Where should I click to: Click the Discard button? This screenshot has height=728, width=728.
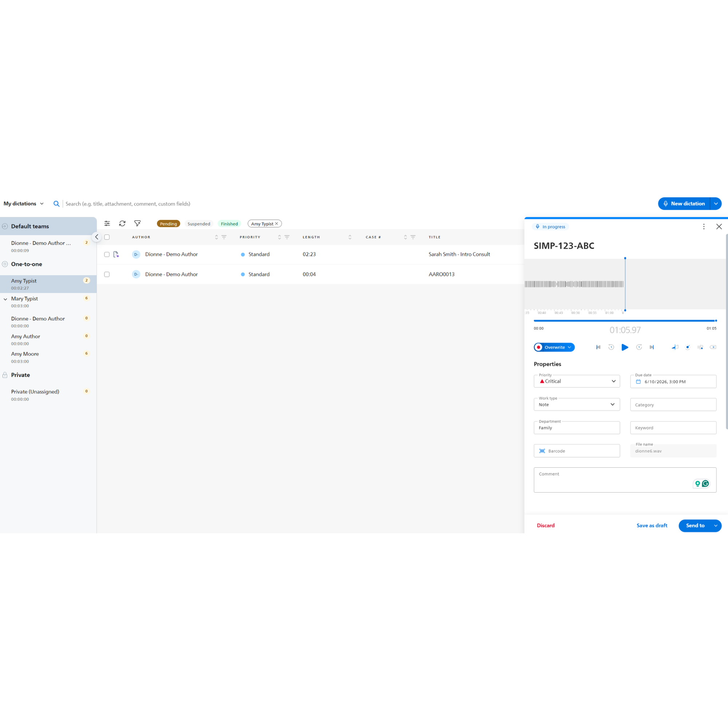point(546,525)
